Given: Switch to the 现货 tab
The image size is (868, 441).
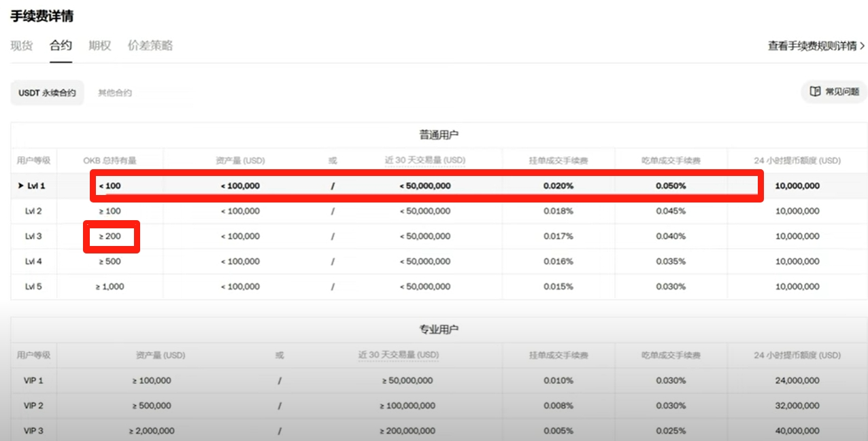Looking at the screenshot, I should pyautogui.click(x=22, y=46).
